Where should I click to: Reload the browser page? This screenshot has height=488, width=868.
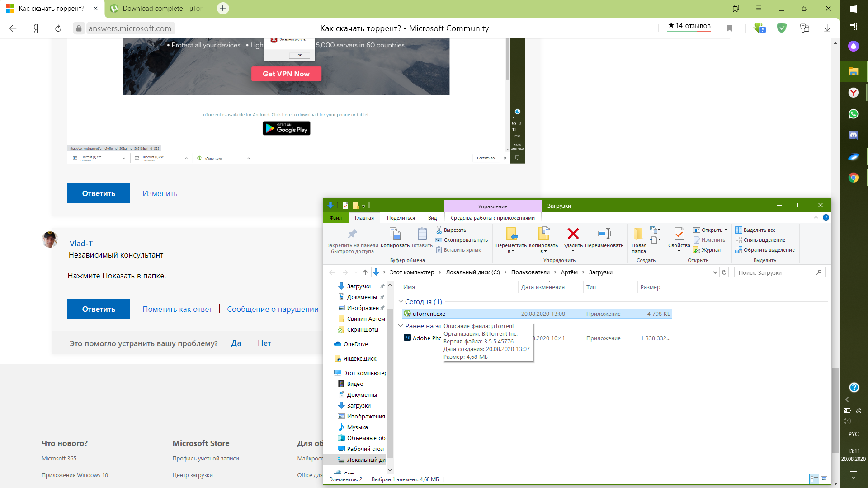pos(58,28)
